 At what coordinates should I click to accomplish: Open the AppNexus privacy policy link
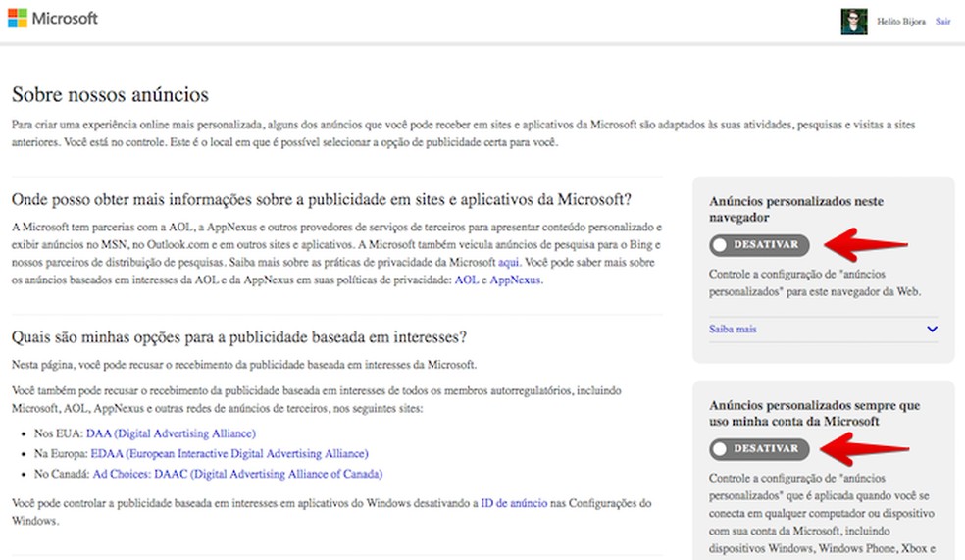(x=515, y=280)
